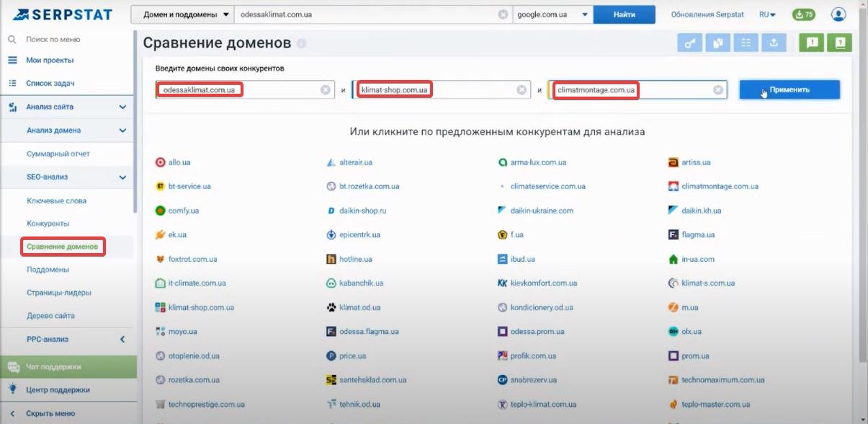Screen dimensions: 868x424
Task: Open Поддомены in sidebar
Action: tap(48, 270)
